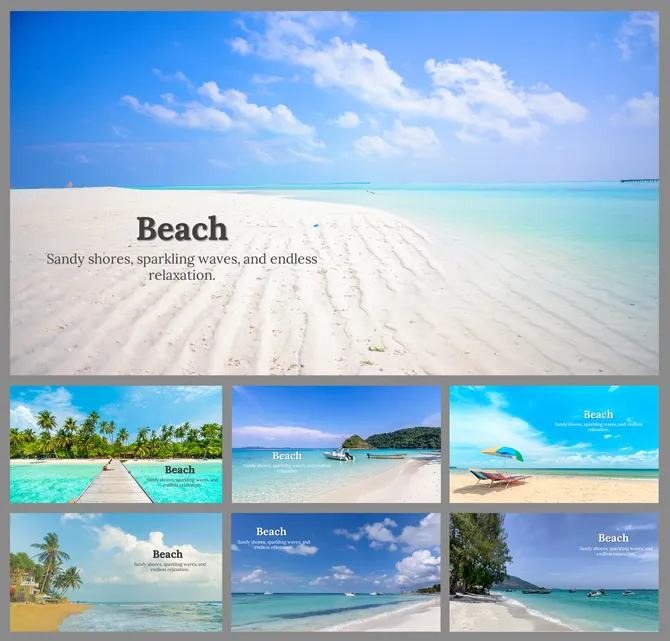Click the large "Beach" title on main slide
This screenshot has width=670, height=641.
[182, 229]
